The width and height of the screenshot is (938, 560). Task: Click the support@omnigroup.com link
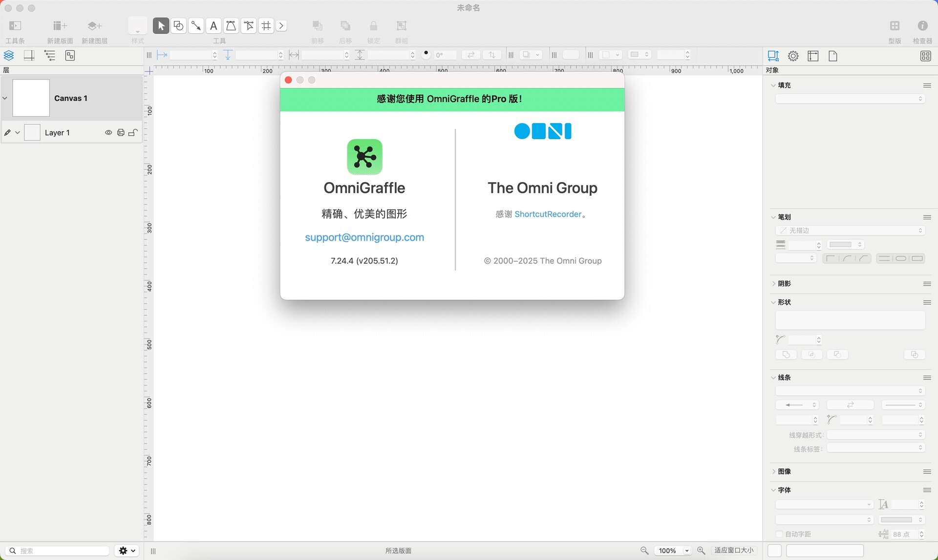pos(364,237)
